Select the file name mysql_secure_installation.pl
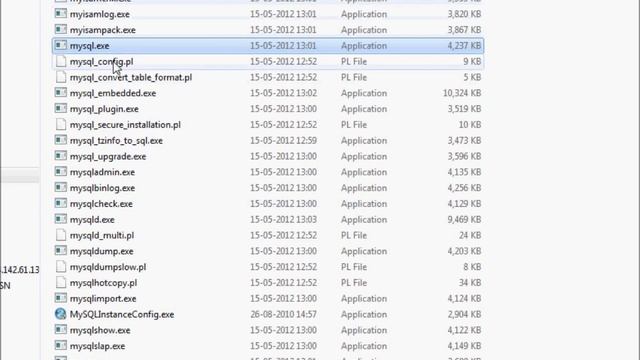Viewport: 640px width, 360px height. (x=125, y=125)
